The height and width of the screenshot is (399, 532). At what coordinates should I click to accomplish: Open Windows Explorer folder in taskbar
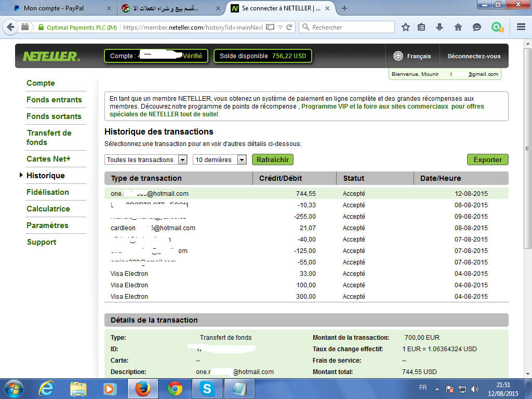(x=78, y=389)
